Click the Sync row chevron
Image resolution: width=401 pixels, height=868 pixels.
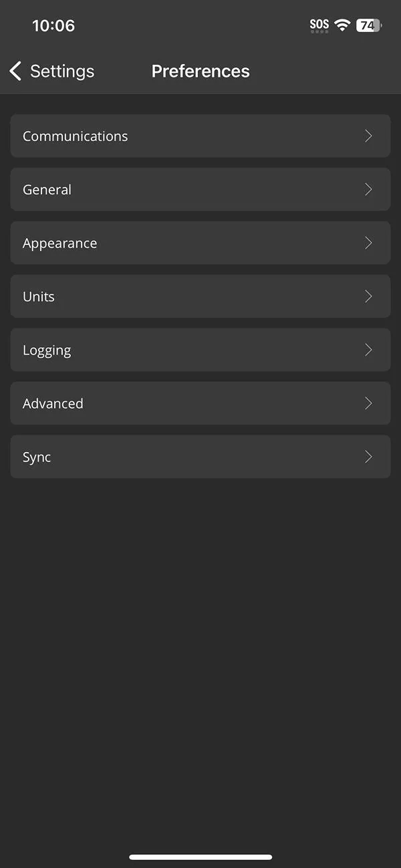tap(368, 457)
